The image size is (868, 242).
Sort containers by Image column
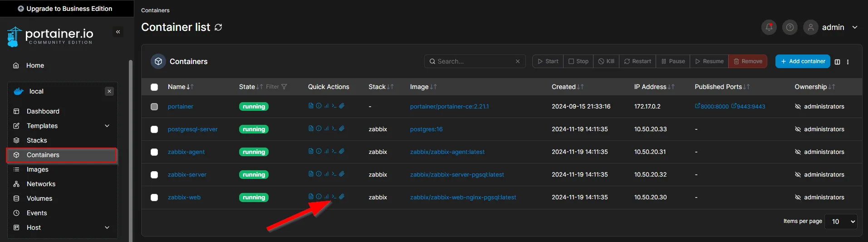pyautogui.click(x=423, y=87)
